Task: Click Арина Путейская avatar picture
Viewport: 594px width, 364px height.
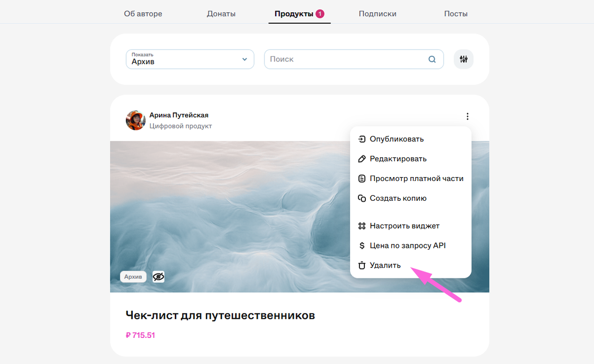Action: [x=136, y=120]
